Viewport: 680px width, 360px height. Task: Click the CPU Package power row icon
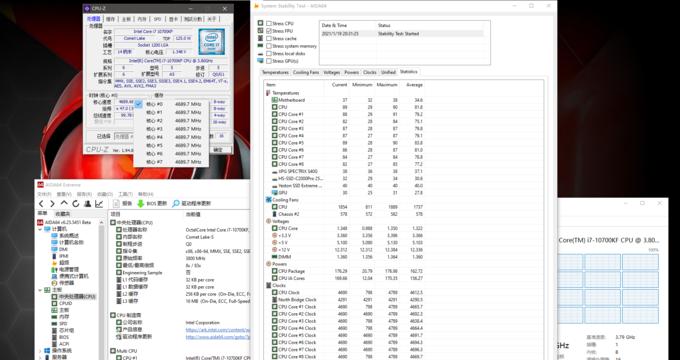coord(275,271)
